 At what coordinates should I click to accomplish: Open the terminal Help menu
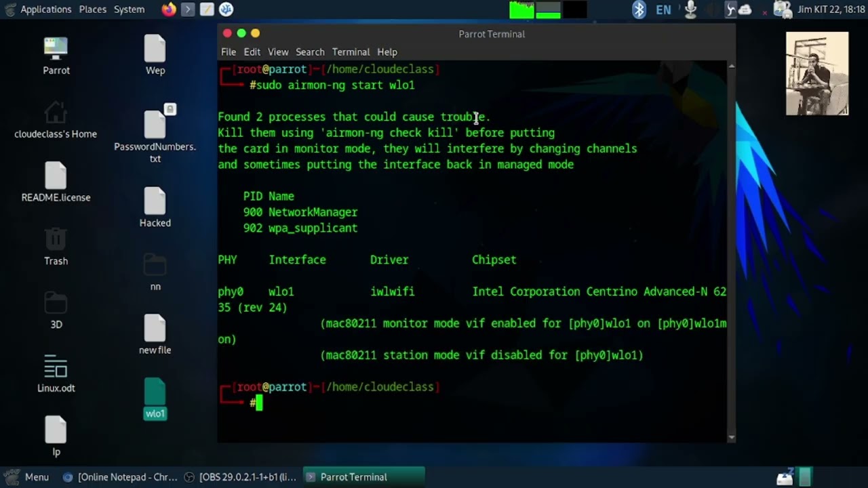[387, 52]
